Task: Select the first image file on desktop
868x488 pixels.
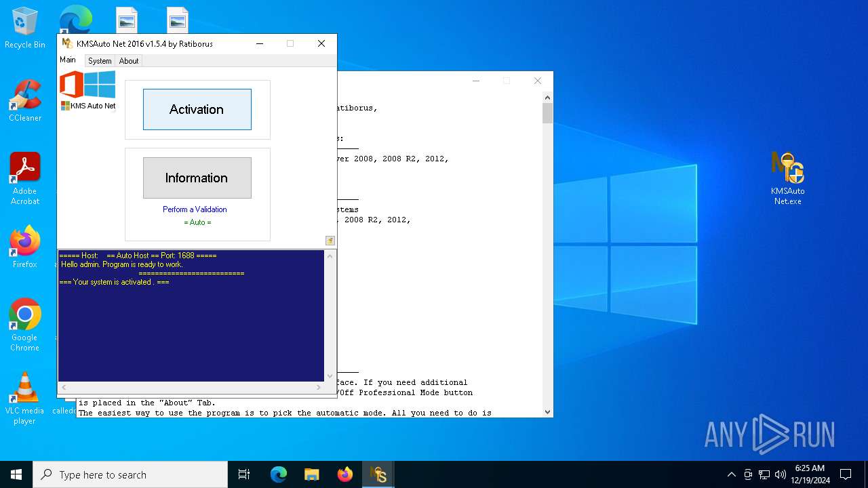Action: tap(126, 20)
